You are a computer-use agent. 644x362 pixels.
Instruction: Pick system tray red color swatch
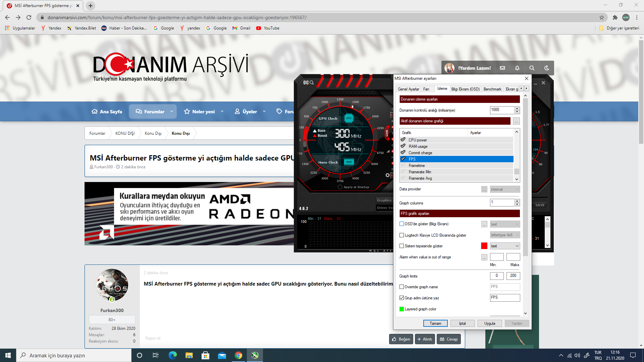[x=484, y=246]
